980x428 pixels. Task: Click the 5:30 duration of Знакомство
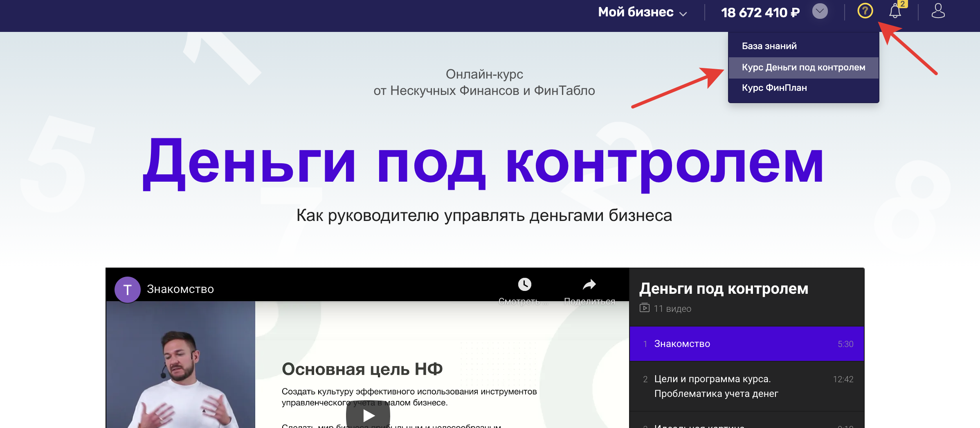pyautogui.click(x=845, y=344)
